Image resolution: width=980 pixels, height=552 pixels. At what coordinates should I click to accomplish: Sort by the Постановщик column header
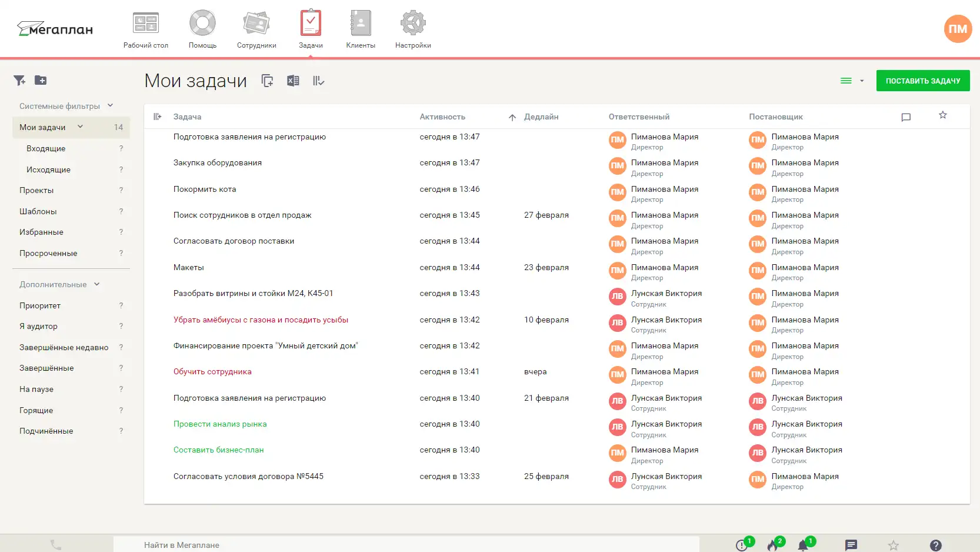(x=776, y=117)
